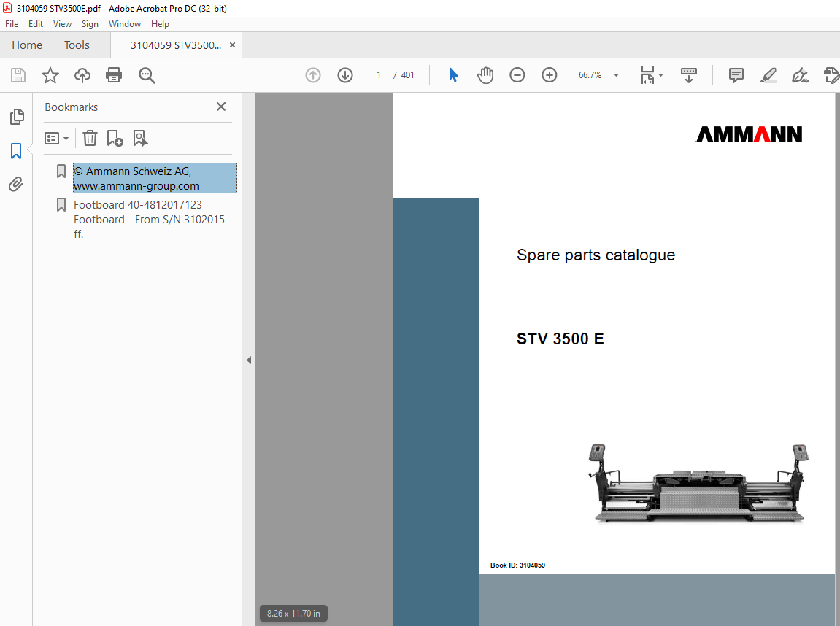Image resolution: width=840 pixels, height=626 pixels.
Task: Open the View menu
Action: click(62, 23)
